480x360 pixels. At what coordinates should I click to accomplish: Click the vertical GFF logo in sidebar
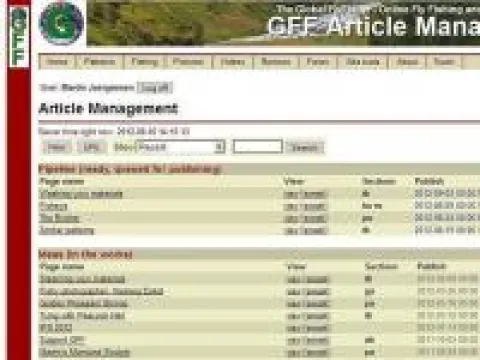click(19, 37)
